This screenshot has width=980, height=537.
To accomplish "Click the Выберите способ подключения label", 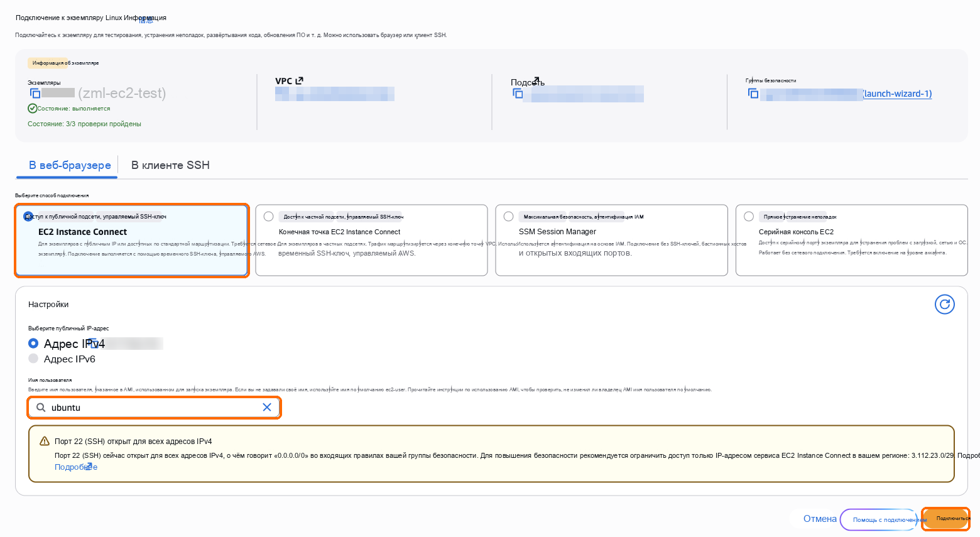I will pyautogui.click(x=52, y=195).
